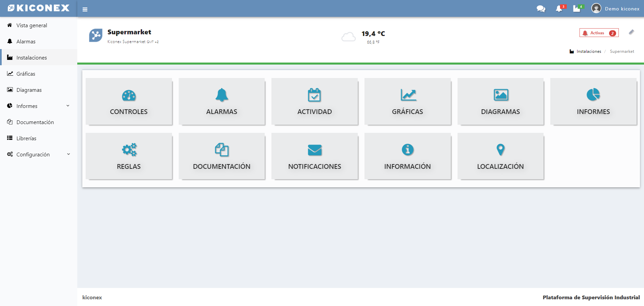The width and height of the screenshot is (644, 306).
Task: Expand the Configuración sidebar submenu
Action: click(39, 154)
